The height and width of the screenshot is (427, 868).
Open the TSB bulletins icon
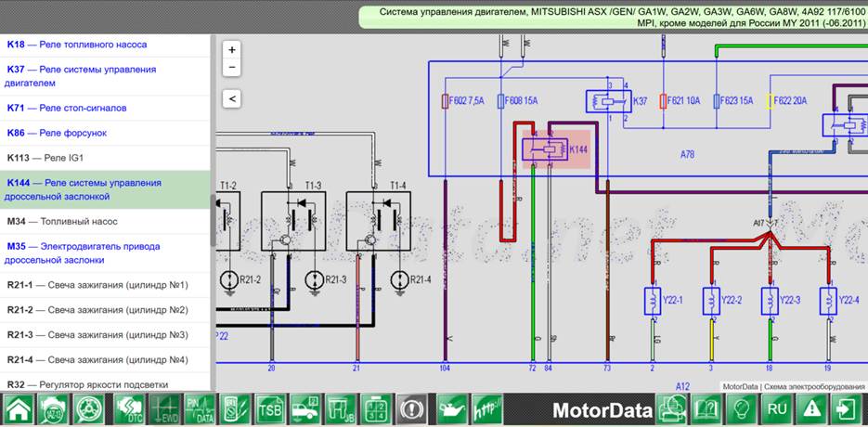coord(271,410)
